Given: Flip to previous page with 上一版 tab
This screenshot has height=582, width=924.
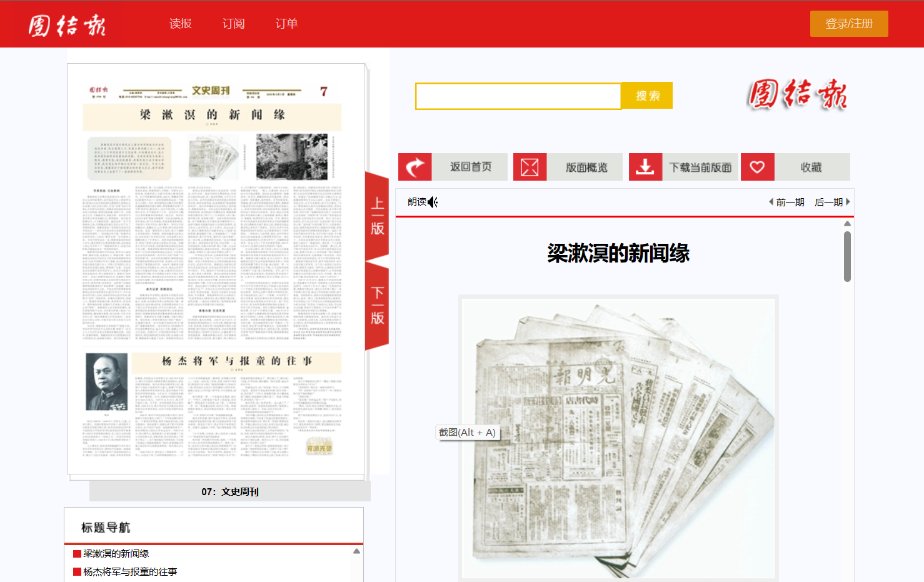Looking at the screenshot, I should pyautogui.click(x=377, y=216).
